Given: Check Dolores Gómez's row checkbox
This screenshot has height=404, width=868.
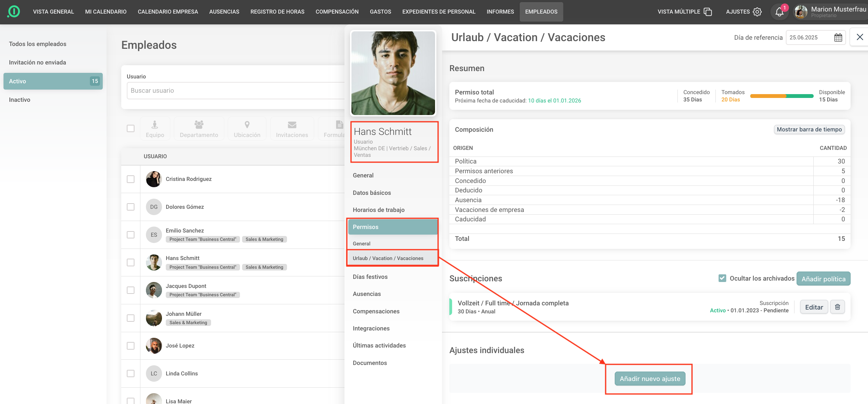Looking at the screenshot, I should click(131, 207).
